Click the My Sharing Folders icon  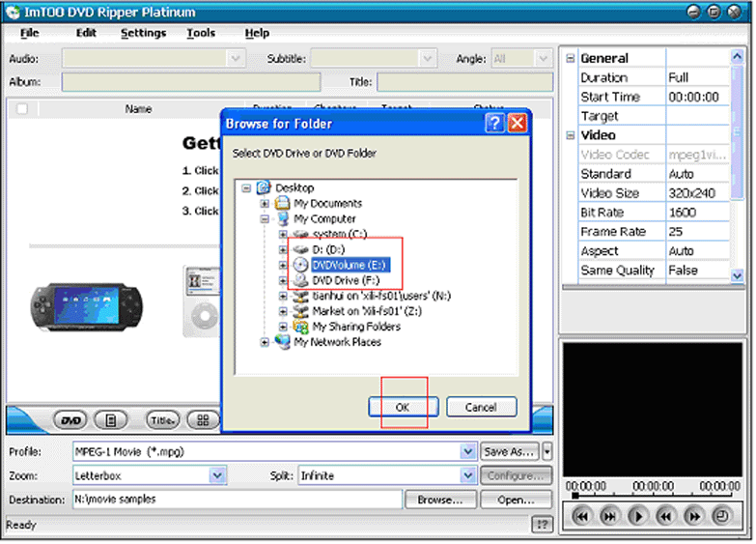pyautogui.click(x=301, y=328)
